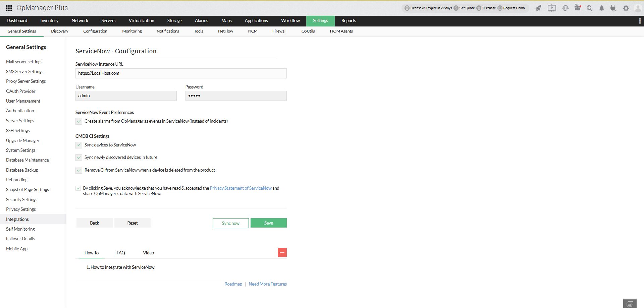This screenshot has width=644, height=308.
Task: Click the Save button
Action: [269, 223]
